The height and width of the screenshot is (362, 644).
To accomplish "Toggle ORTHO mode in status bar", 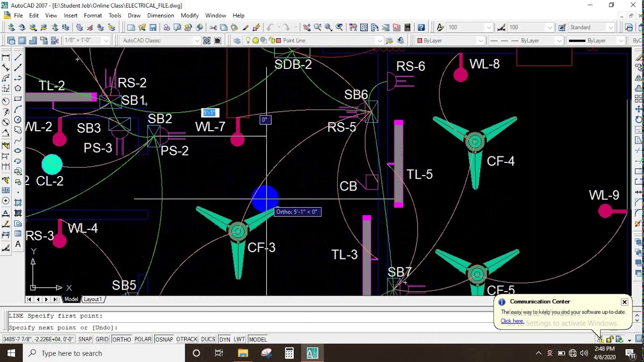I will [121, 339].
